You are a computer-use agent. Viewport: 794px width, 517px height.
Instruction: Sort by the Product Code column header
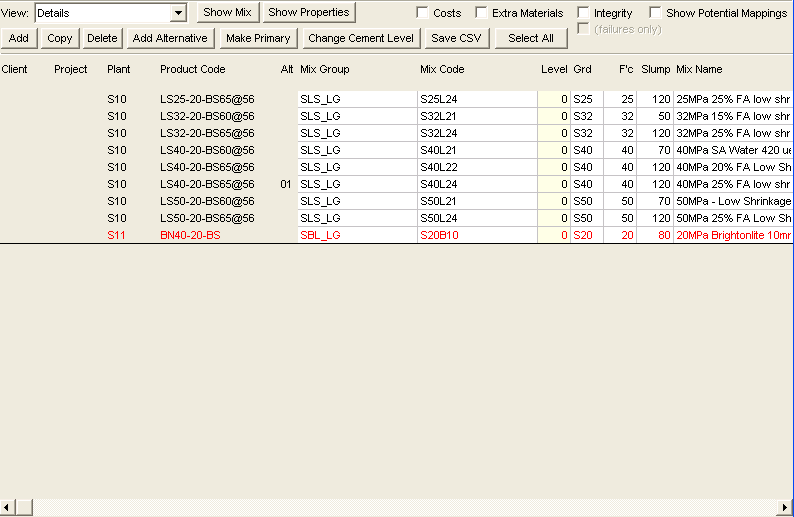click(193, 69)
